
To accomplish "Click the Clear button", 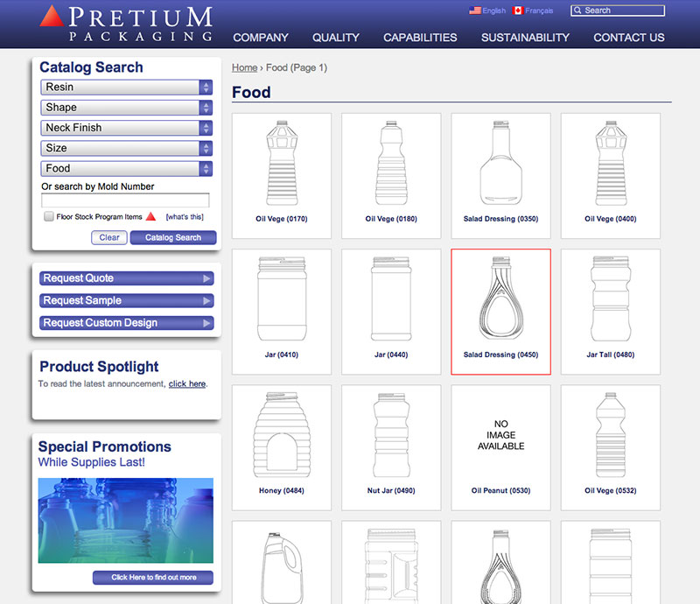I will [109, 238].
